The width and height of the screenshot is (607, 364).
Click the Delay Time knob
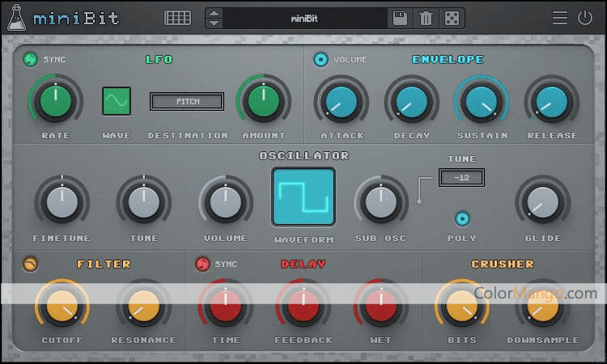point(226,306)
